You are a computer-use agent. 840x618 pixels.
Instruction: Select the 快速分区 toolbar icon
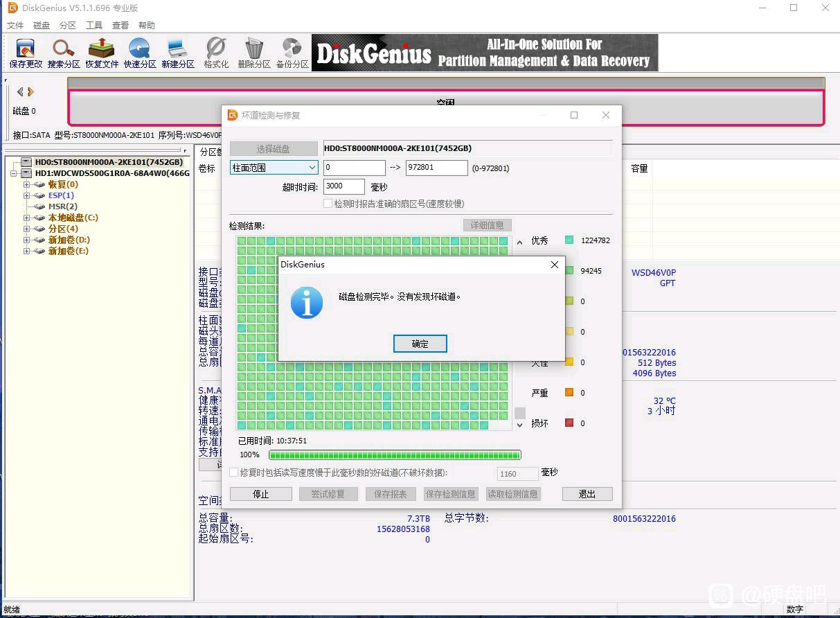tap(140, 53)
